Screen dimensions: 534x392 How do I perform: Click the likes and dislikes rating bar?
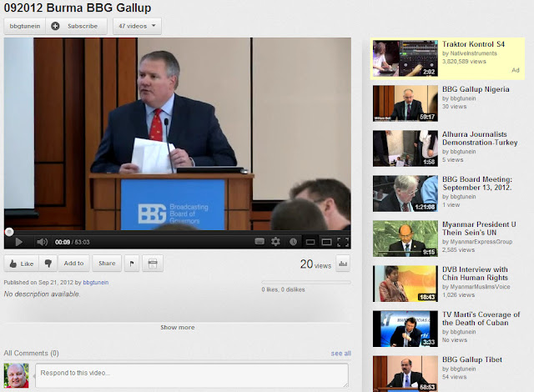(306, 282)
